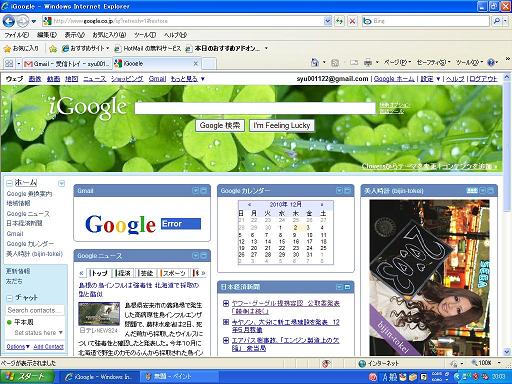Click the Google 検索 button
Image resolution: width=512 pixels, height=384 pixels.
pos(220,126)
